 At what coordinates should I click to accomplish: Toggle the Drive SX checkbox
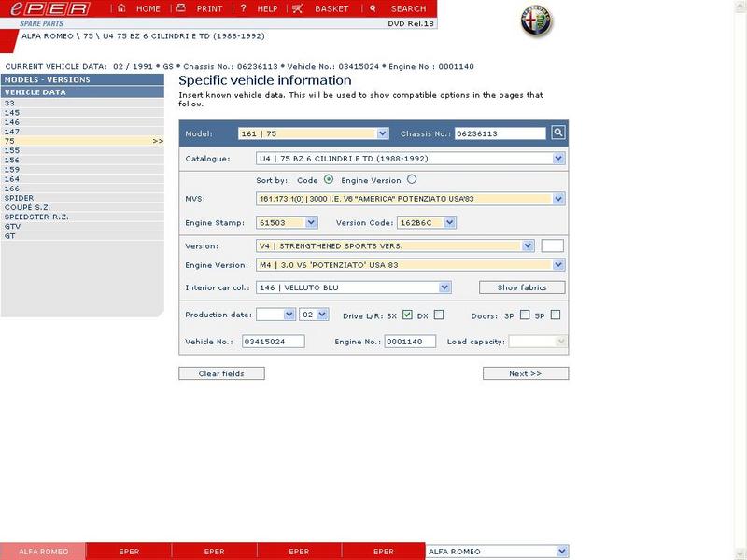(x=407, y=315)
